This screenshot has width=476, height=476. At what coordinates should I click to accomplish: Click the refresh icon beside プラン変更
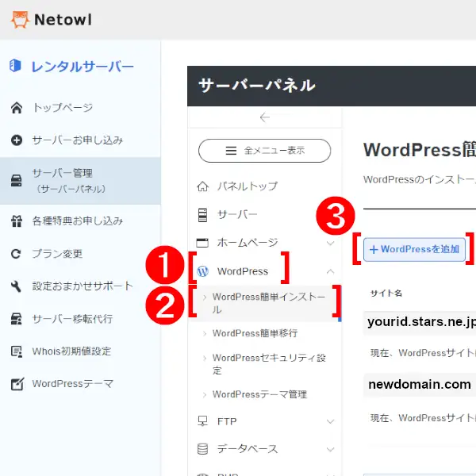(16, 254)
